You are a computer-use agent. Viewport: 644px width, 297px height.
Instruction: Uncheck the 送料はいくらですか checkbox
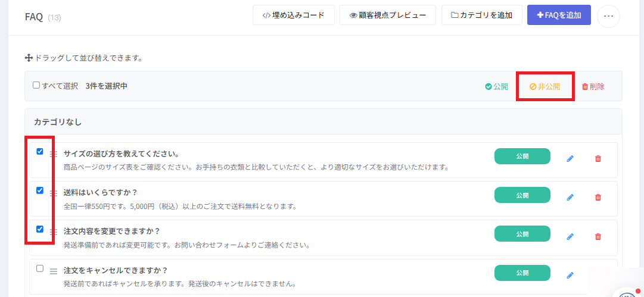coord(40,190)
